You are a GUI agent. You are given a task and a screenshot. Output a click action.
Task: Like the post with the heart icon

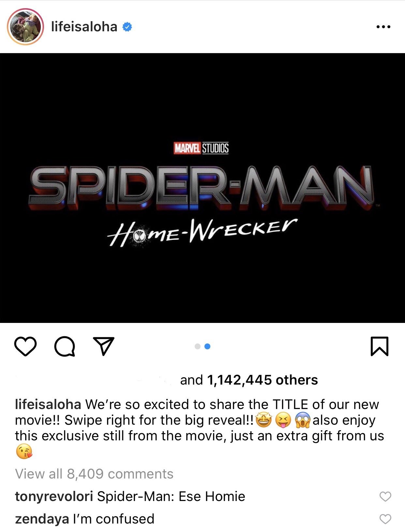[x=25, y=346]
